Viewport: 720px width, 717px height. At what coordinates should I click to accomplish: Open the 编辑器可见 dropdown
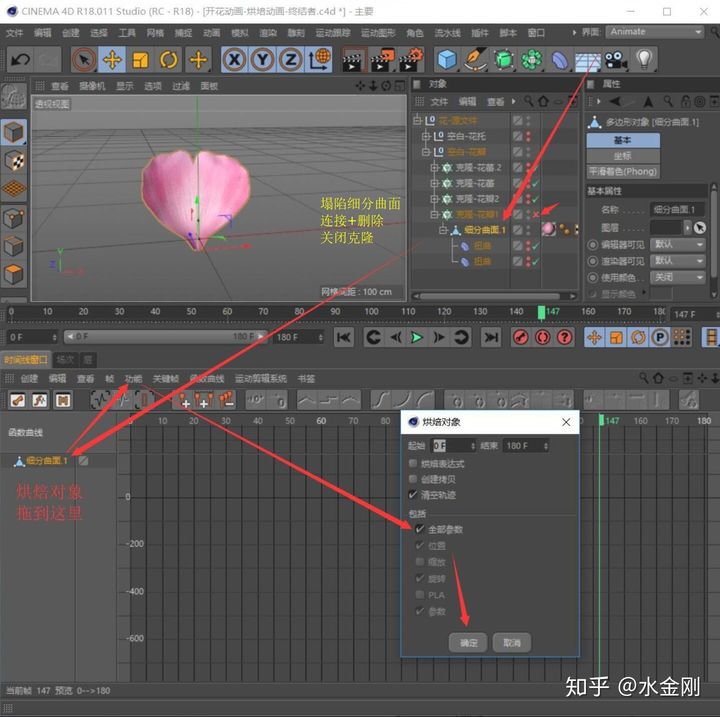678,244
